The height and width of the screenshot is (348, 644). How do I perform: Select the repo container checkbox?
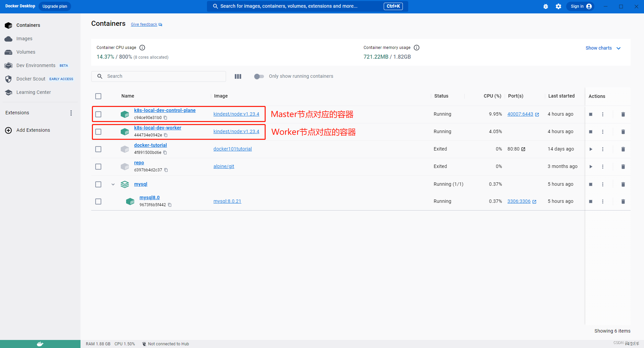98,167
